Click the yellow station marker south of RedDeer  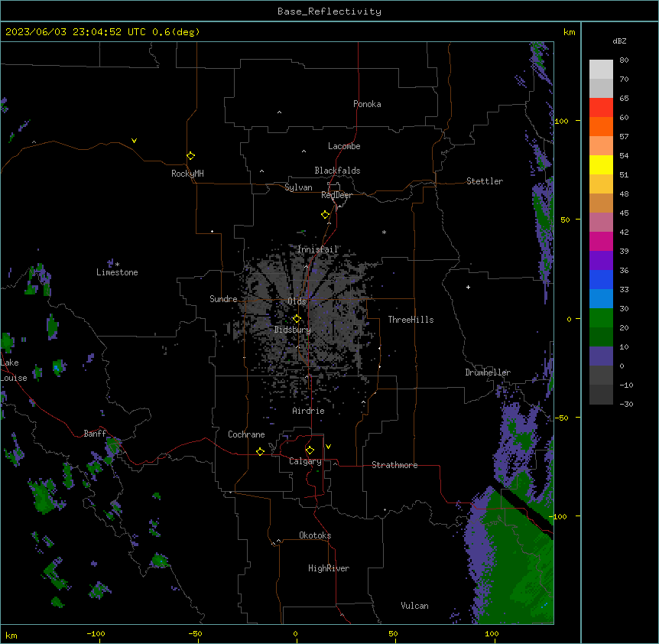tap(326, 215)
